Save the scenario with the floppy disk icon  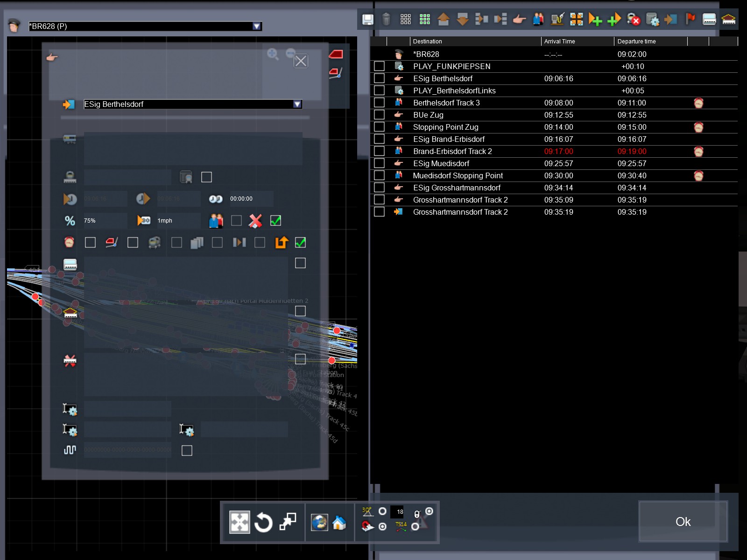(368, 19)
